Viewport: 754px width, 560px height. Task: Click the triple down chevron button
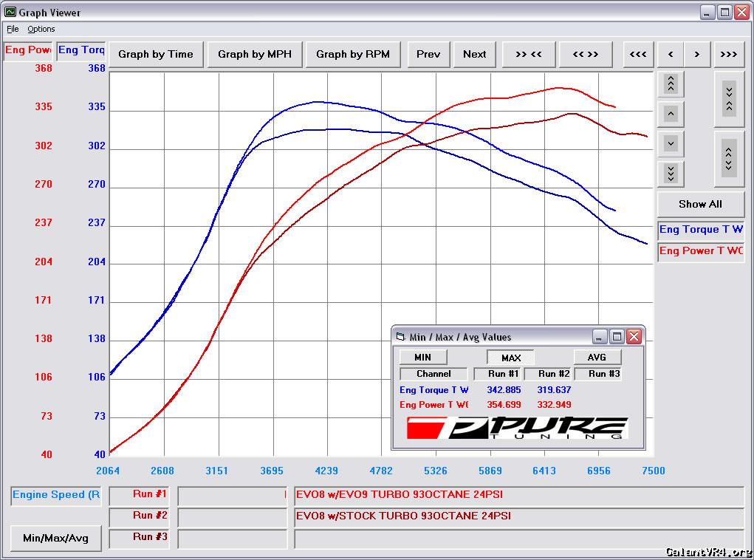[x=671, y=173]
